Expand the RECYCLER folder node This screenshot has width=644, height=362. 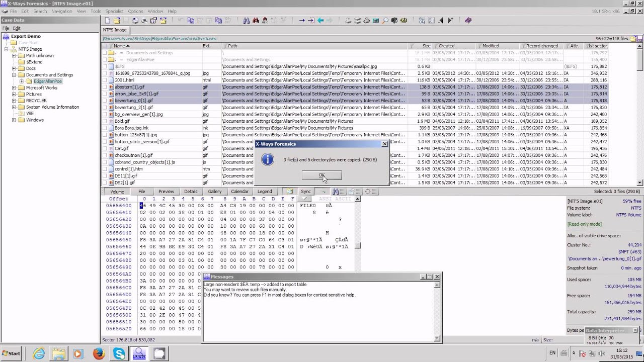(14, 101)
